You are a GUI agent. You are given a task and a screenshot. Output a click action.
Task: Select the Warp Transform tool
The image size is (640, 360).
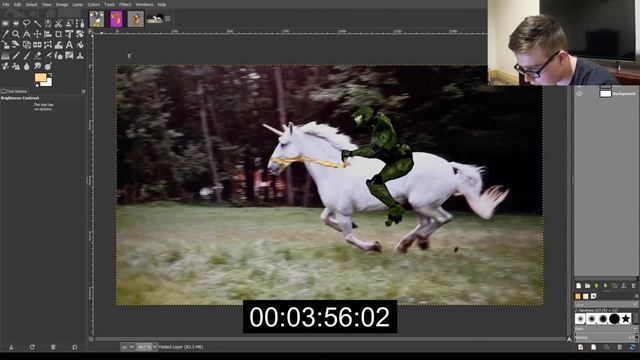[58, 44]
